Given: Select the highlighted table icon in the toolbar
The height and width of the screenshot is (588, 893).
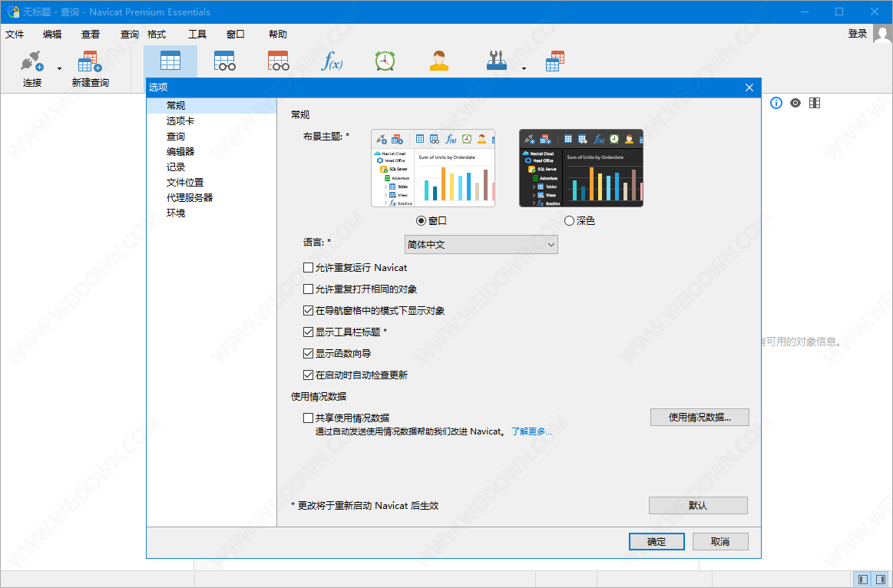Looking at the screenshot, I should point(170,61).
